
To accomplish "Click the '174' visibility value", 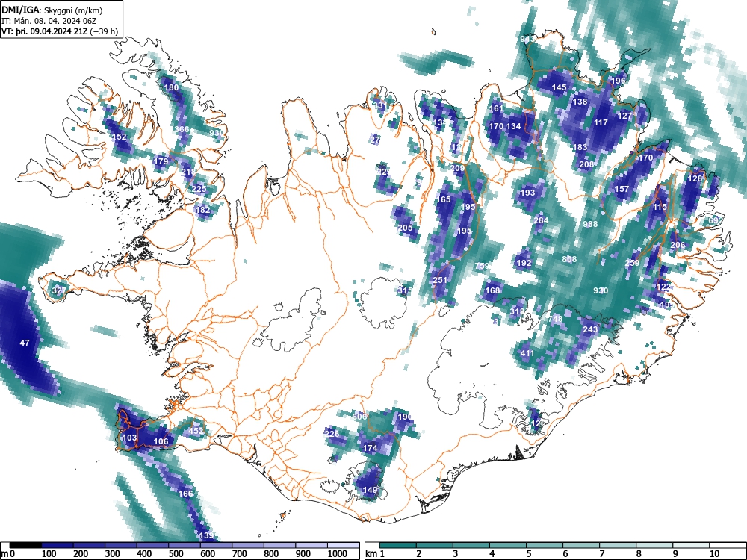I will [x=371, y=448].
